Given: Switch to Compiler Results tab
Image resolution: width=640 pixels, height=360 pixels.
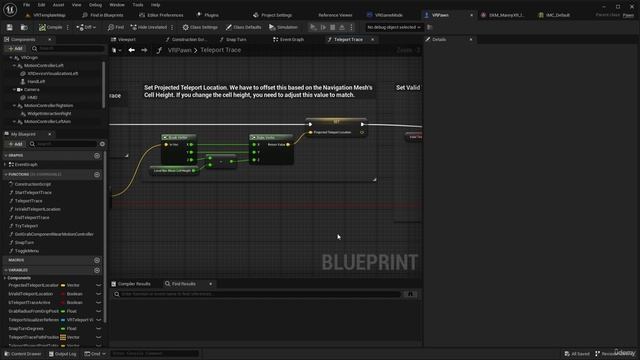Looking at the screenshot, I should (131, 284).
